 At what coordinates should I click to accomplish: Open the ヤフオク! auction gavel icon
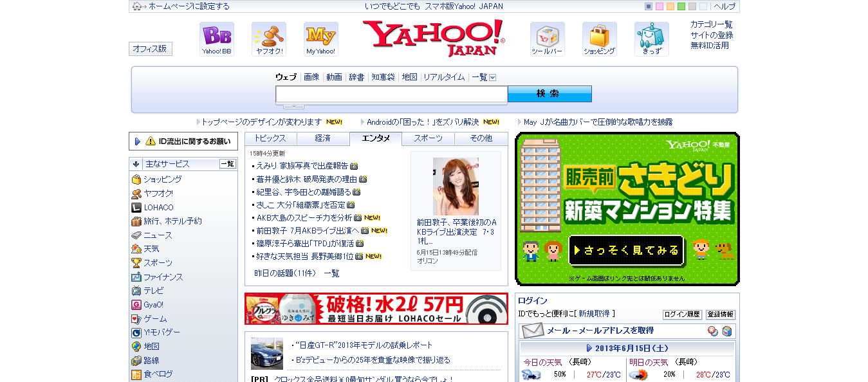[x=269, y=39]
